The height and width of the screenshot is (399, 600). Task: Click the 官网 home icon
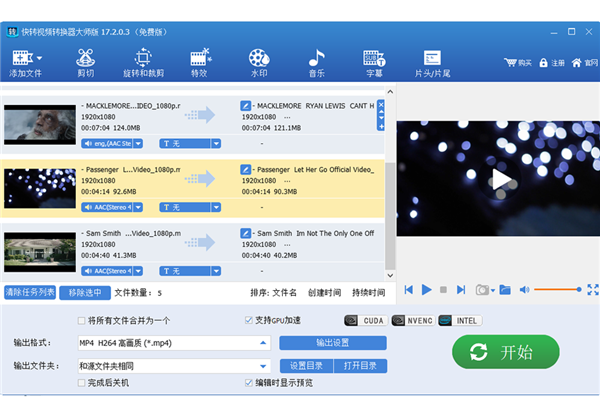[576, 62]
